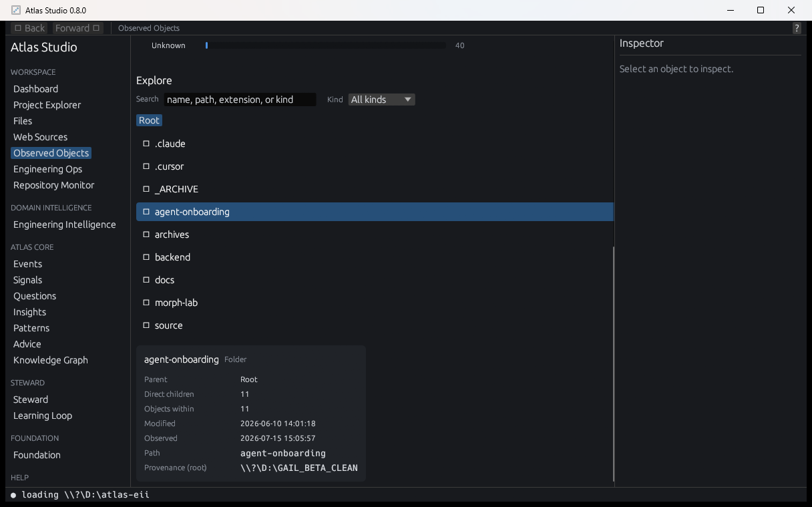Click the Root parent value

click(x=249, y=379)
